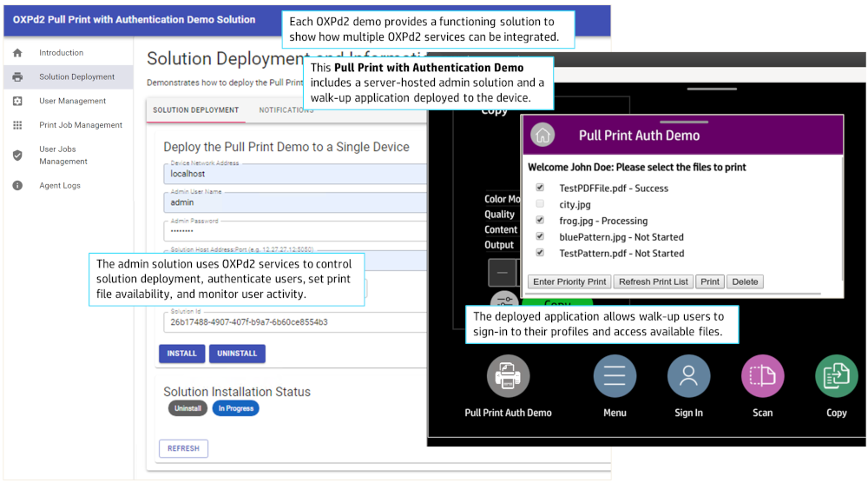The width and height of the screenshot is (868, 483).
Task: Click the Introduction home icon in sidebar
Action: coord(17,53)
